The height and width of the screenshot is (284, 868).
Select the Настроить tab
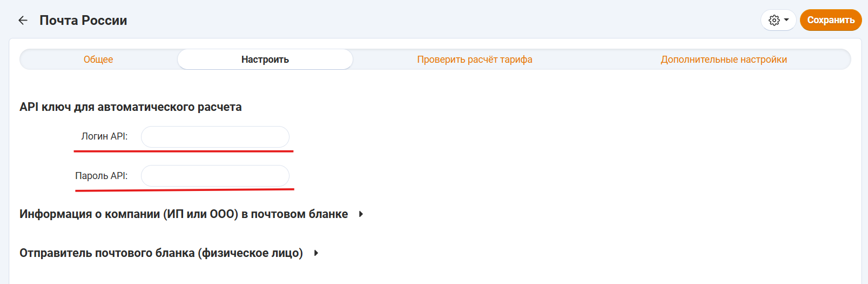pos(265,60)
